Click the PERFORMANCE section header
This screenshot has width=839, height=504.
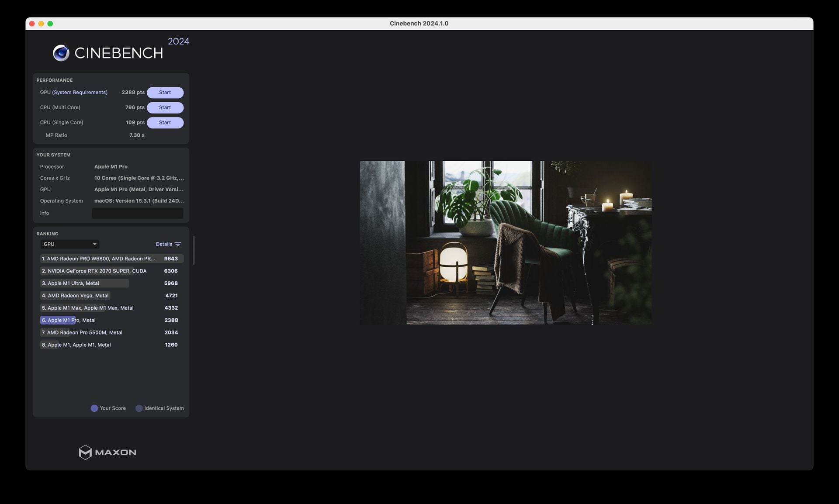(55, 80)
